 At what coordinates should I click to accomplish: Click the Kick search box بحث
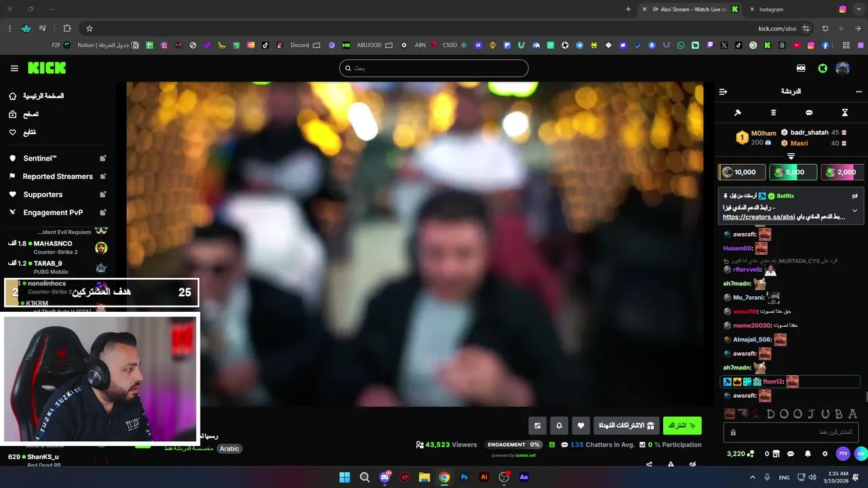pos(434,68)
